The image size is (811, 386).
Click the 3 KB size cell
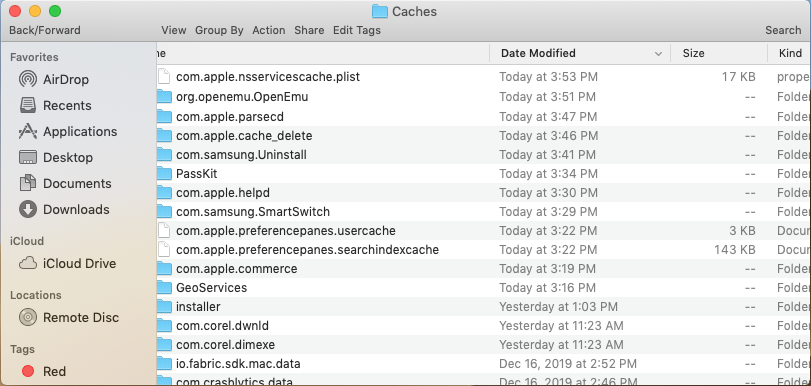[742, 231]
